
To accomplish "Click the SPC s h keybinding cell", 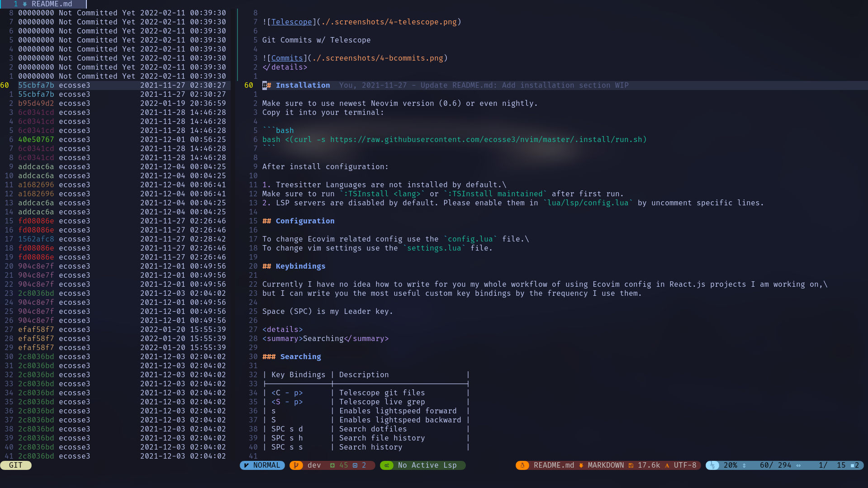I will pyautogui.click(x=287, y=438).
